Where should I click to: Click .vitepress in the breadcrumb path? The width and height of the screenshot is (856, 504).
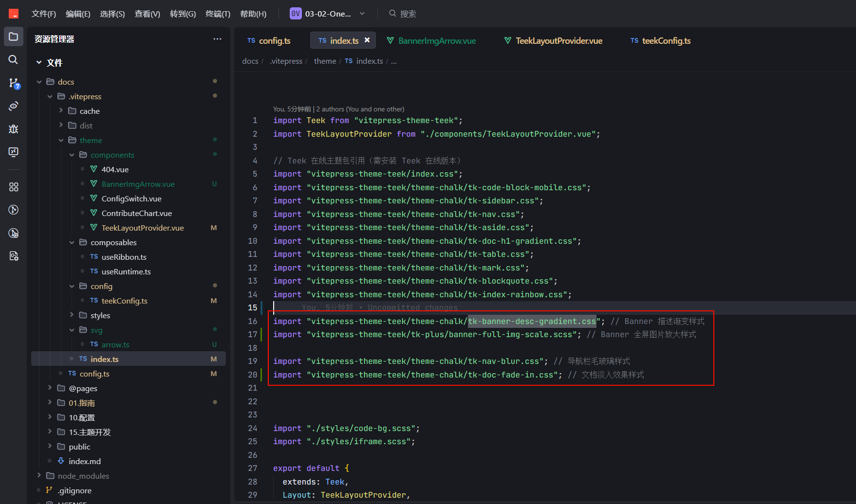click(286, 61)
